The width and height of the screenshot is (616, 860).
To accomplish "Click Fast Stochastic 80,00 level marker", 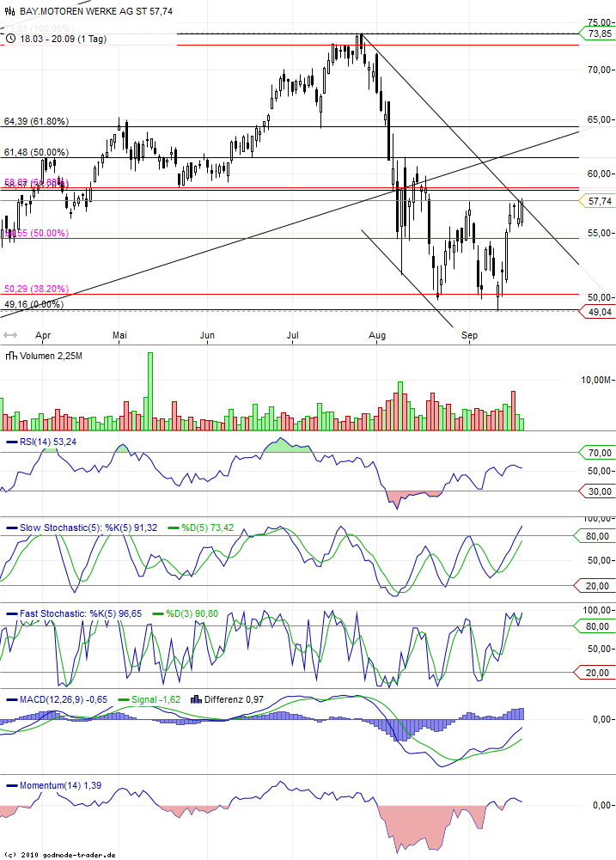I will pyautogui.click(x=594, y=625).
